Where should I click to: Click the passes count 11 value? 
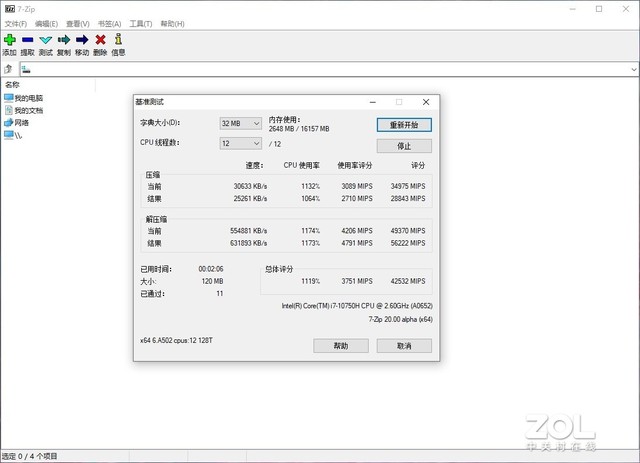tap(220, 293)
